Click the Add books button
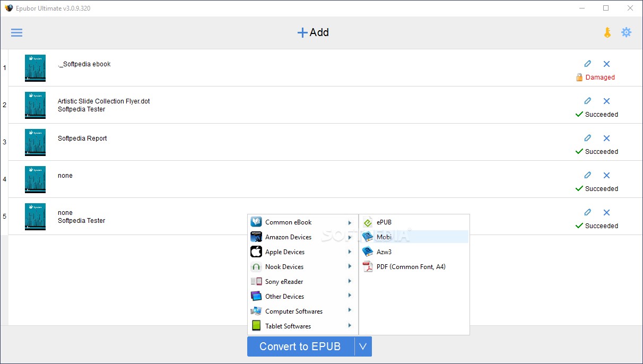Image resolution: width=643 pixels, height=364 pixels. [x=313, y=32]
